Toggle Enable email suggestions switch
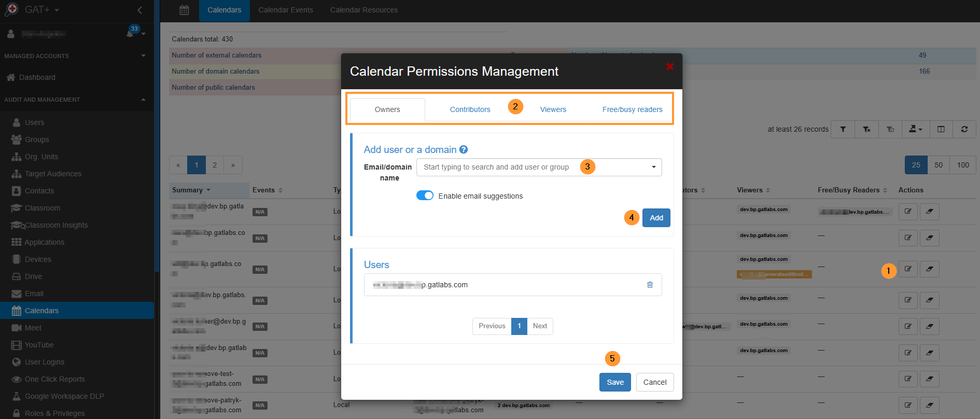The image size is (980, 419). [x=425, y=195]
